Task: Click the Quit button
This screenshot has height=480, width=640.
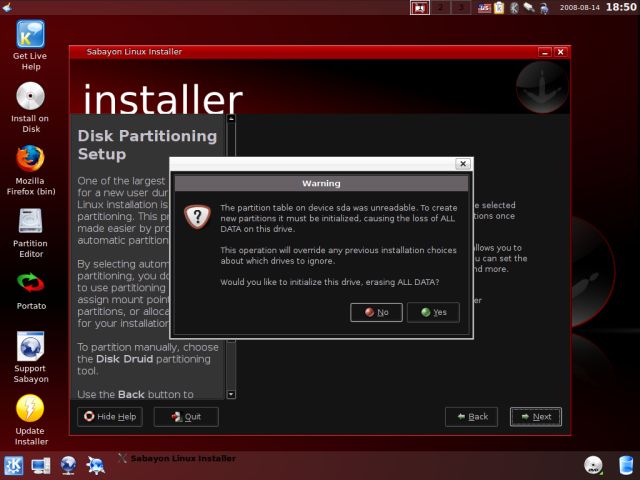Action: [186, 416]
